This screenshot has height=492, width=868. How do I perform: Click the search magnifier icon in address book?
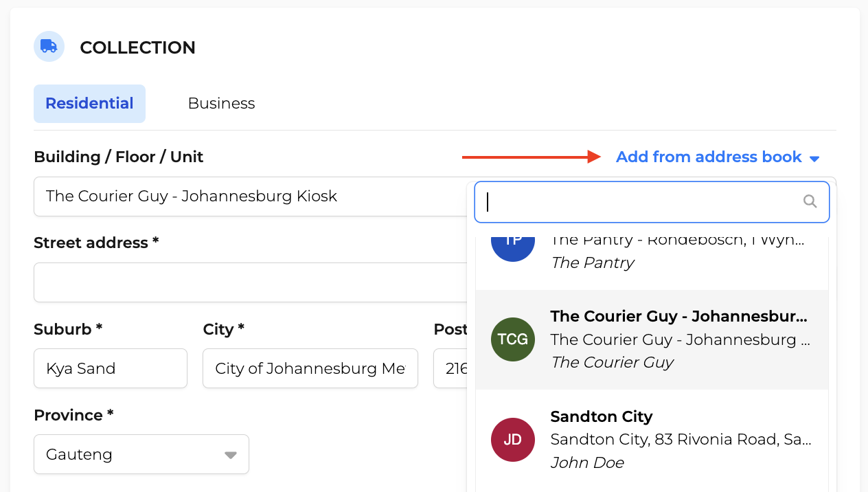coord(810,201)
